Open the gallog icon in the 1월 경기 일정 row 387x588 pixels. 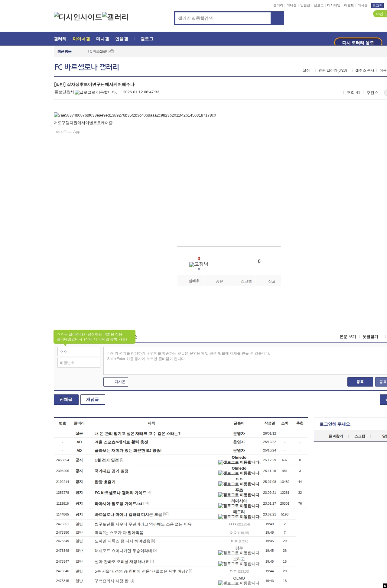[x=239, y=462]
